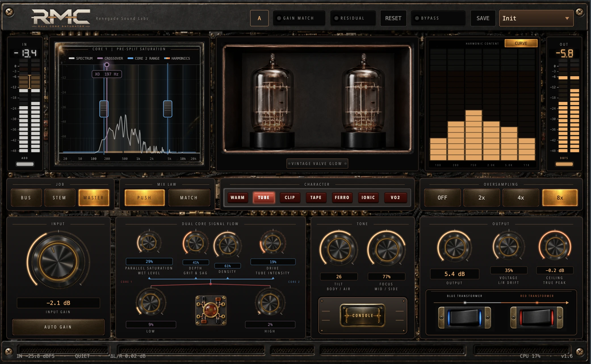
Task: Click the Low core knob
Action: point(150,303)
